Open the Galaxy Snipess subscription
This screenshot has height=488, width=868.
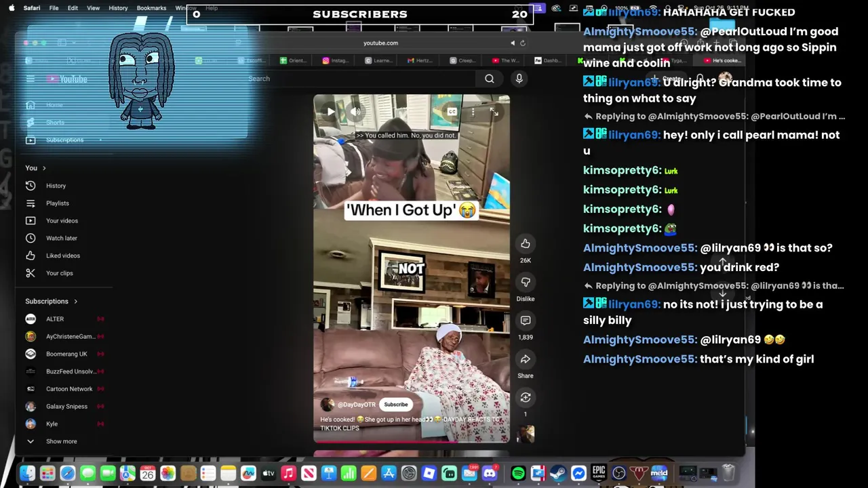[66, 407]
